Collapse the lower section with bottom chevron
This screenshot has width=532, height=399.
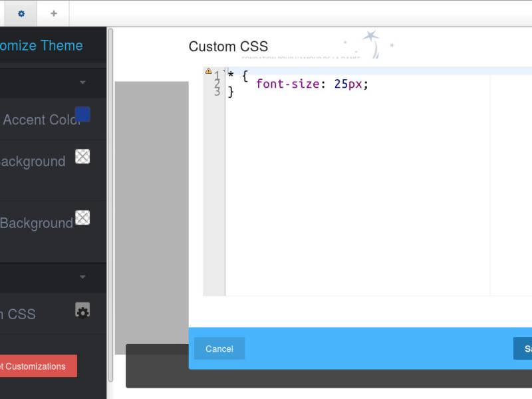82,277
